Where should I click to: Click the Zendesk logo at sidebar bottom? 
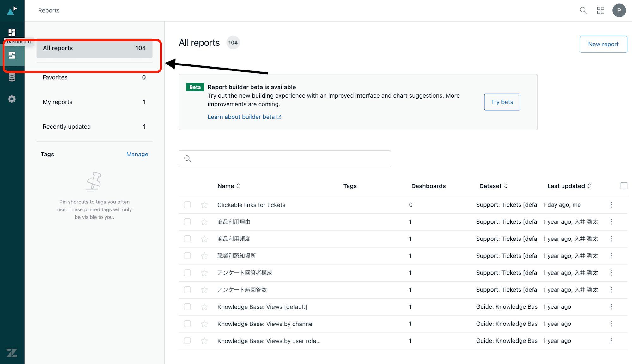[12, 353]
